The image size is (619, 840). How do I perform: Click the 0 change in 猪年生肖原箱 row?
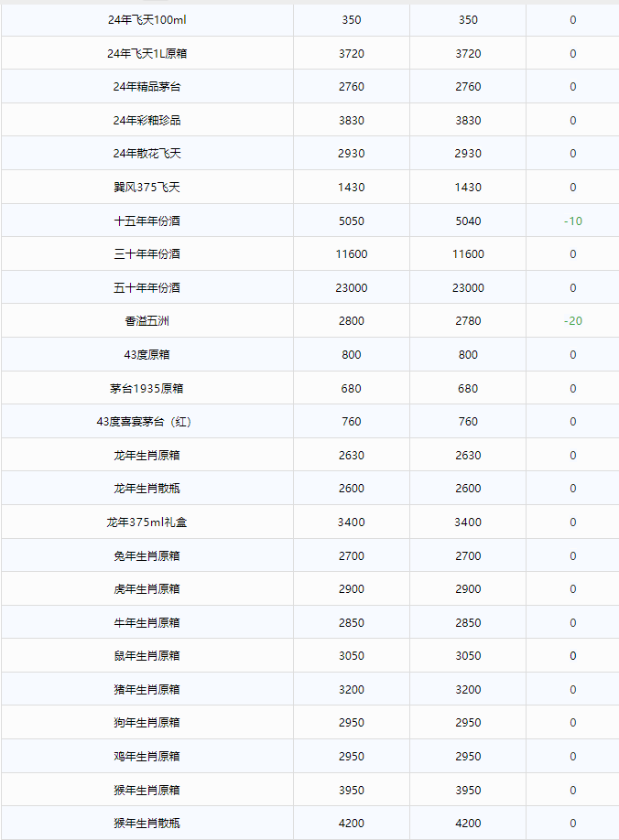point(573,689)
